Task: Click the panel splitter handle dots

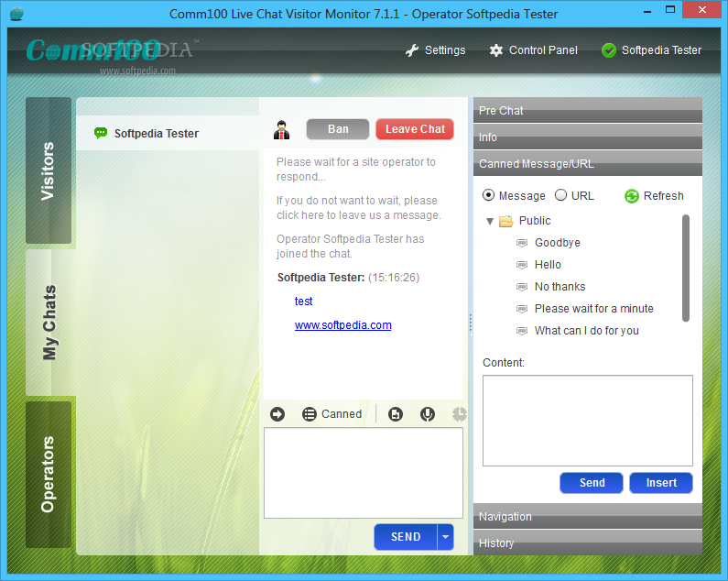Action: click(471, 324)
